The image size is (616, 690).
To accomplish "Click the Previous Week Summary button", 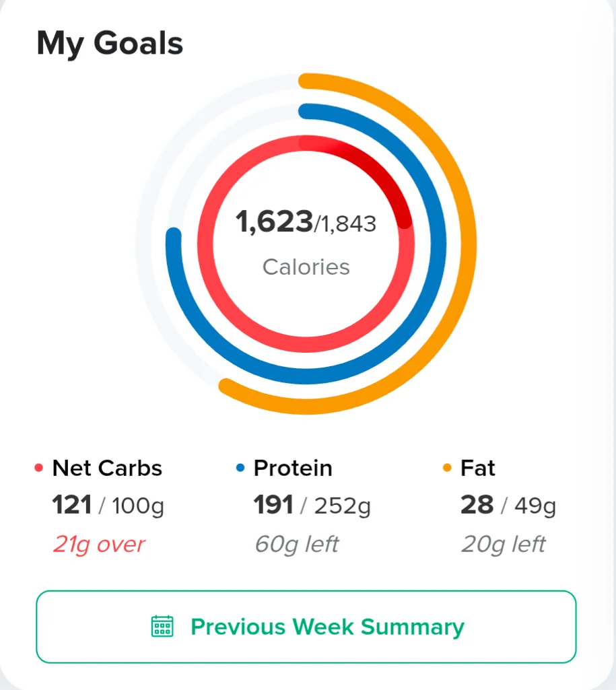I will point(306,627).
